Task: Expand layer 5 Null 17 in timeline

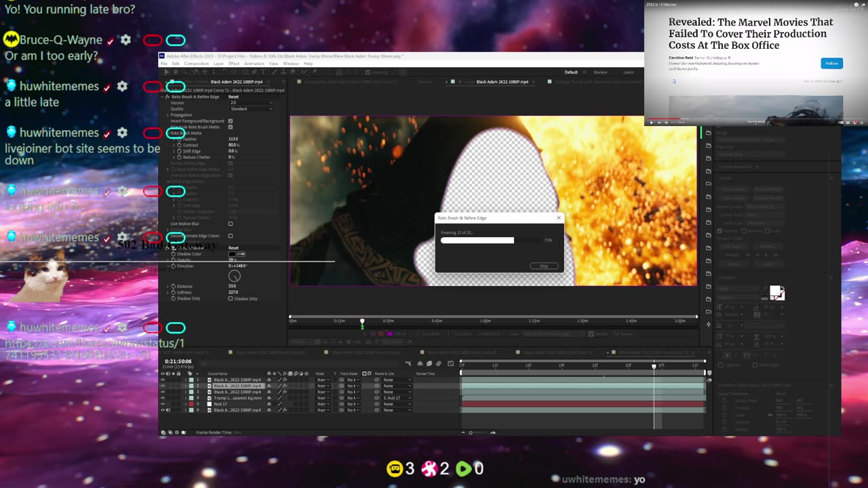Action: click(186, 404)
